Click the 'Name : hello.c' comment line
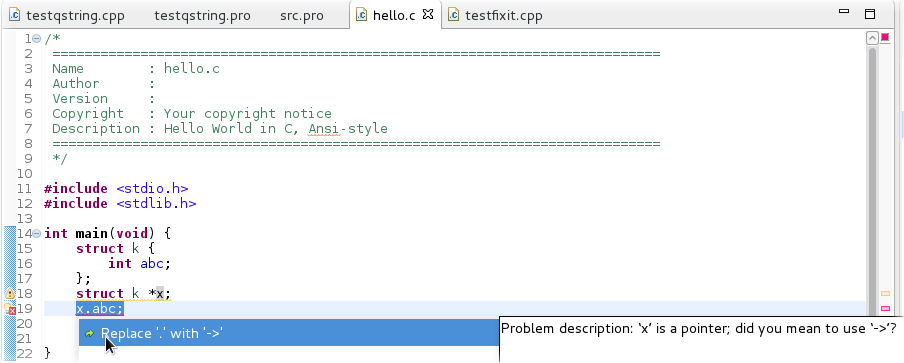Screen dimensions: 904x363 (135, 69)
